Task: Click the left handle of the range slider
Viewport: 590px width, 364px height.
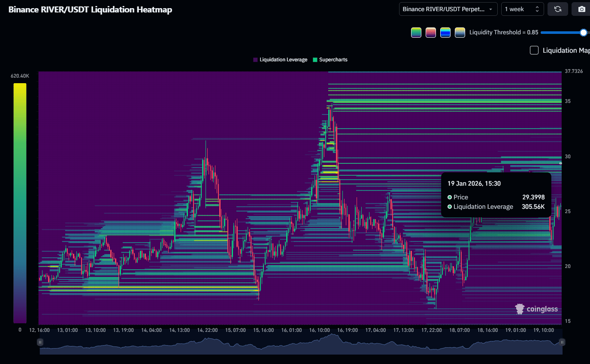Action: point(40,342)
